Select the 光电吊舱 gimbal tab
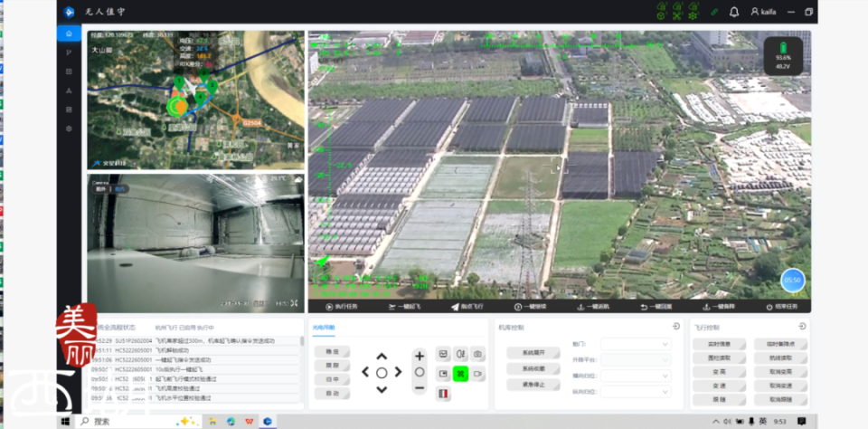868x429 pixels. pyautogui.click(x=324, y=328)
